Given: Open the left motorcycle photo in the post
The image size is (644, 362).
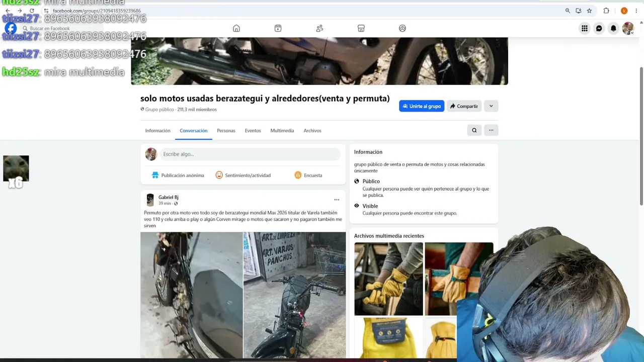Looking at the screenshot, I should (191, 295).
